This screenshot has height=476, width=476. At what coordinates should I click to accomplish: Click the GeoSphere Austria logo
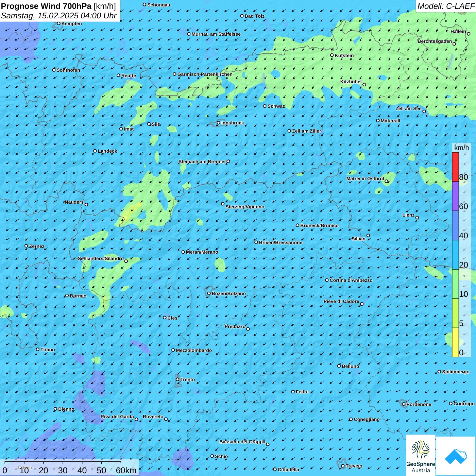(421, 455)
